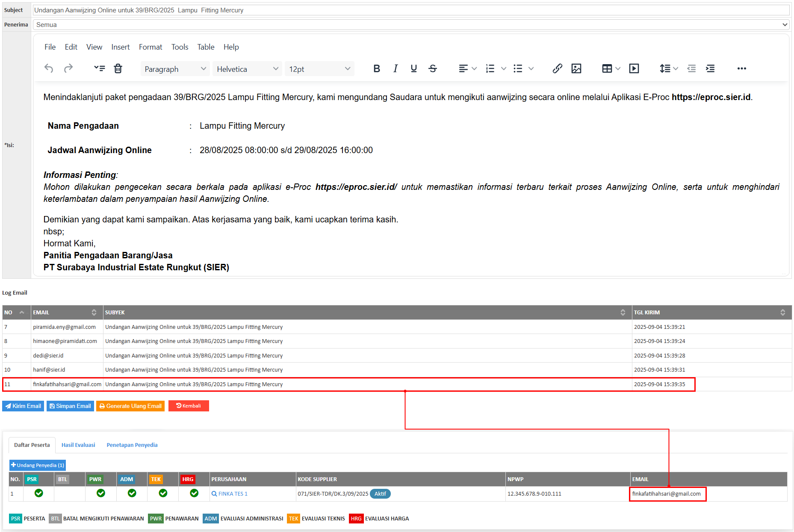Toggle Bold formatting
Image resolution: width=794 pixels, height=532 pixels.
pos(376,68)
